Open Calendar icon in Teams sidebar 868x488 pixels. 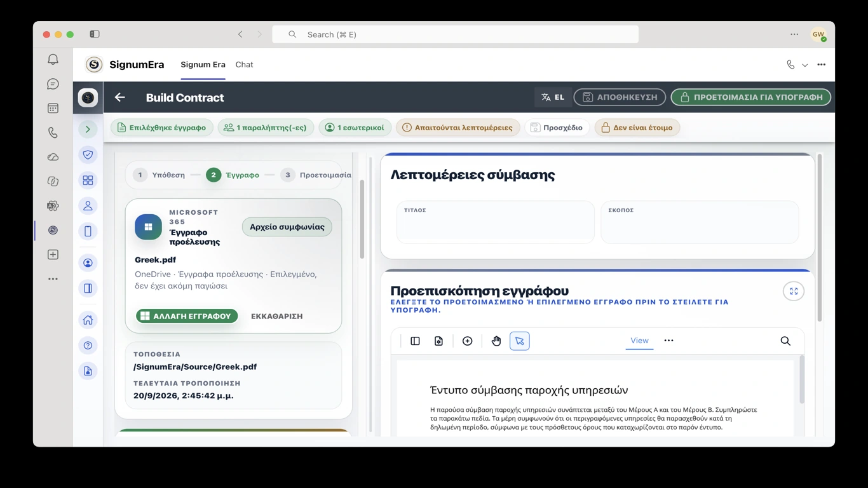click(53, 109)
